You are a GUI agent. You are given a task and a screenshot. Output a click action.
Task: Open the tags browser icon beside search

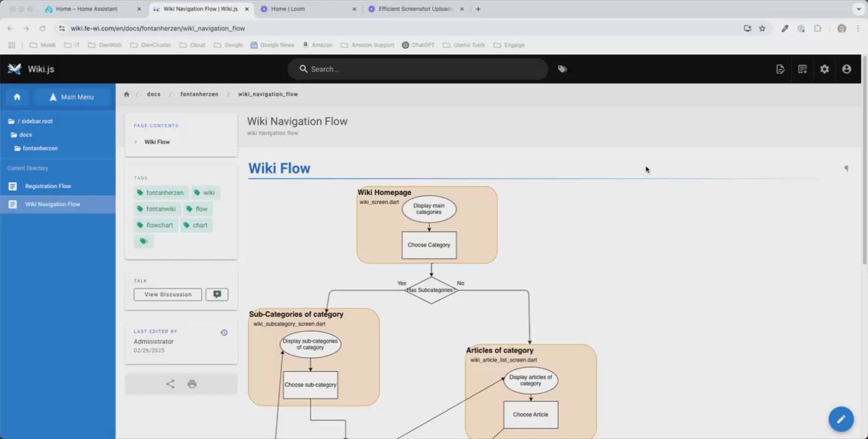tap(562, 69)
